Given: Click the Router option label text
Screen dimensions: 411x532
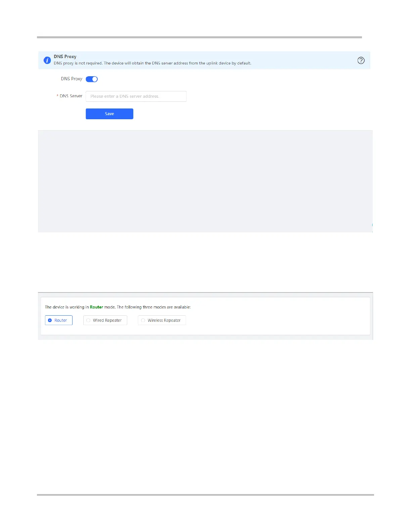Looking at the screenshot, I should 61,320.
